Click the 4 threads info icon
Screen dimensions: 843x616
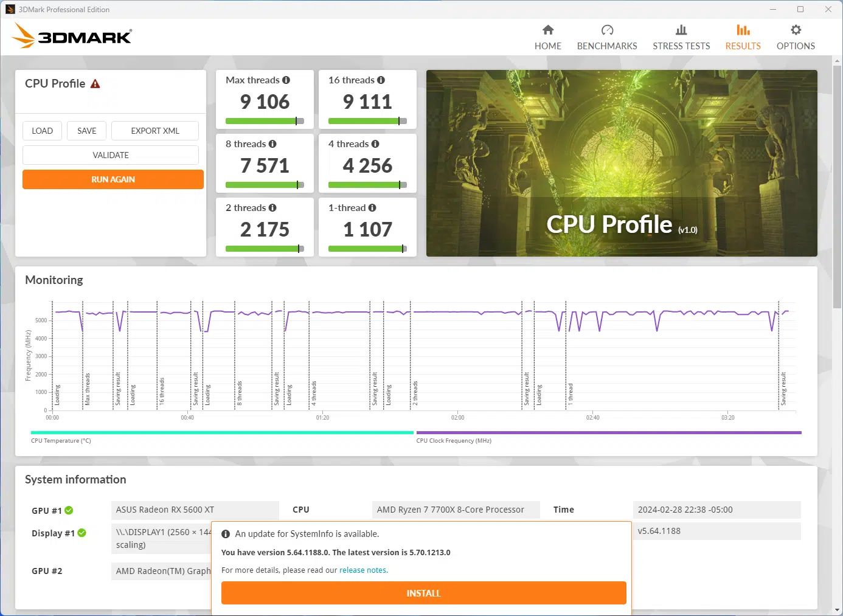[x=375, y=144]
